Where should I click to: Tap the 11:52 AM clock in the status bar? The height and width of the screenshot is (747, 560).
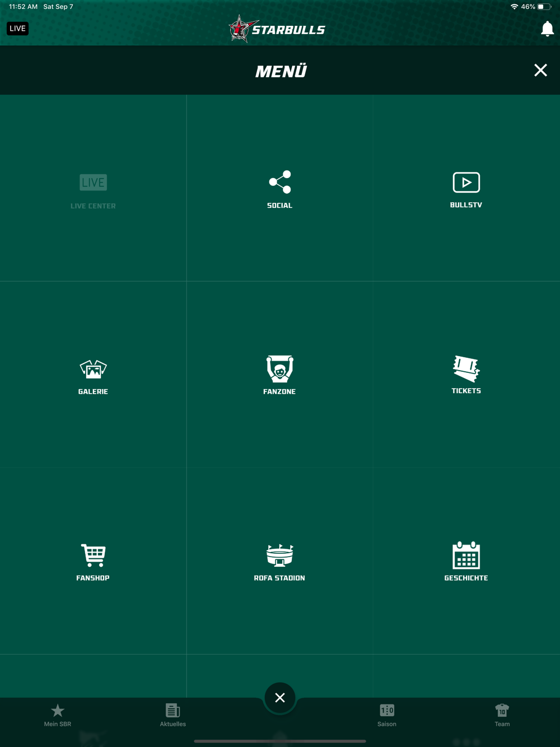23,7
